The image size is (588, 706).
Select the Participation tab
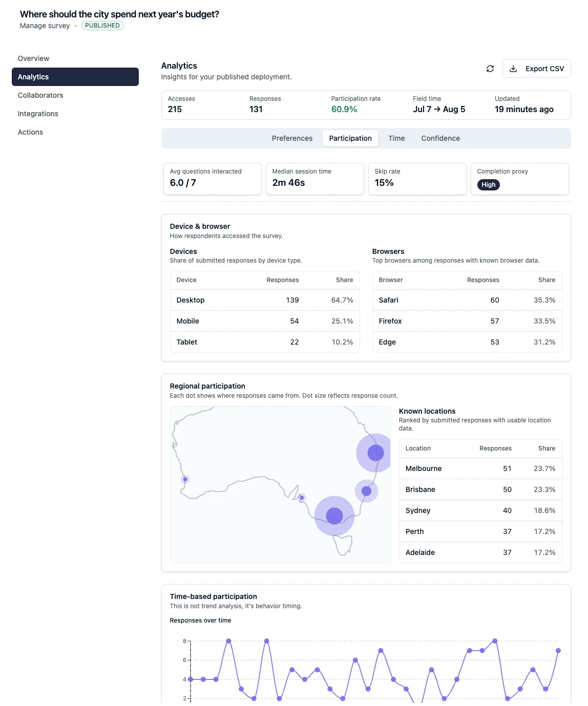[350, 138]
